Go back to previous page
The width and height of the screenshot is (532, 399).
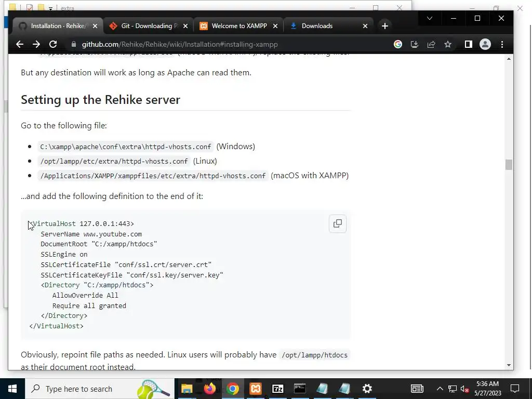coord(20,45)
